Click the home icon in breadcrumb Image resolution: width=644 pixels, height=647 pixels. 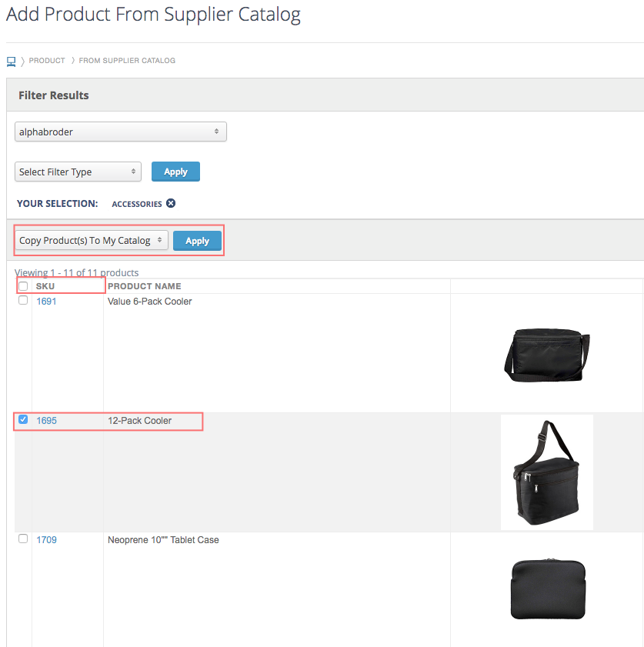(x=11, y=60)
